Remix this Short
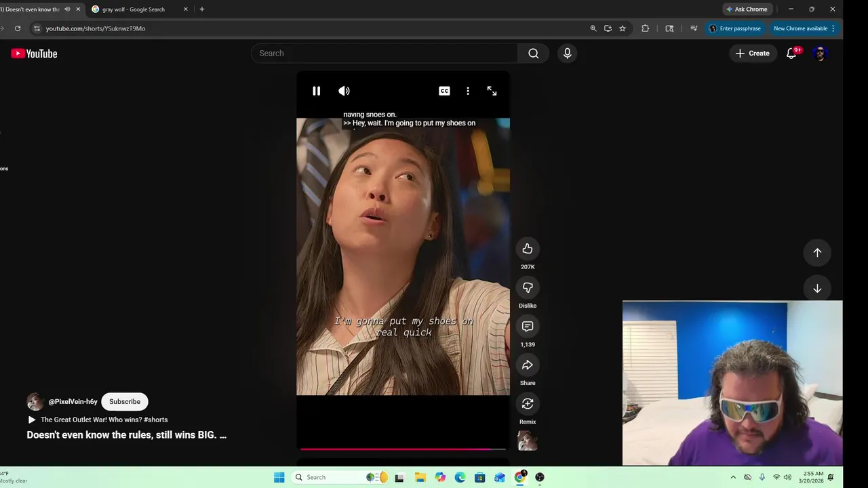This screenshot has width=868, height=488. pos(528,403)
